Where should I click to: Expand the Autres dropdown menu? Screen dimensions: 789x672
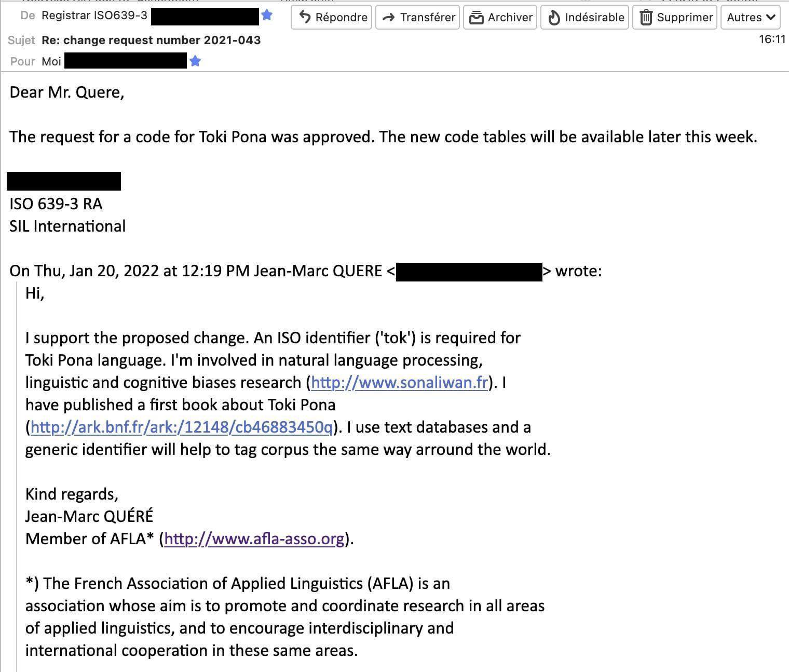tap(751, 17)
